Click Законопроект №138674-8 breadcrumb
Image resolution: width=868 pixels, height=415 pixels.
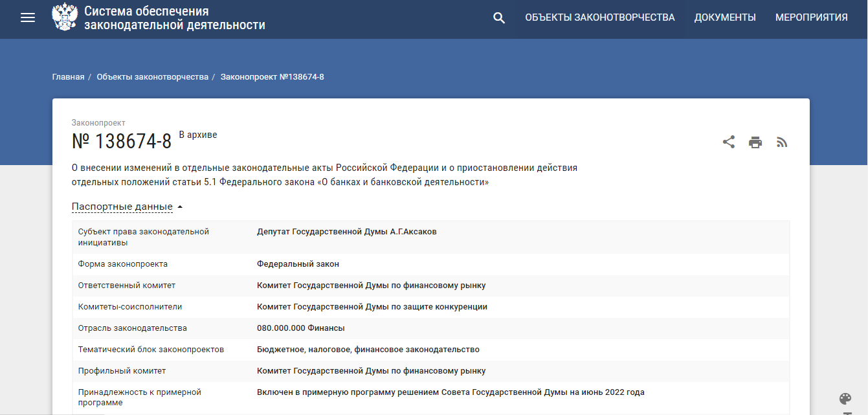coord(273,77)
